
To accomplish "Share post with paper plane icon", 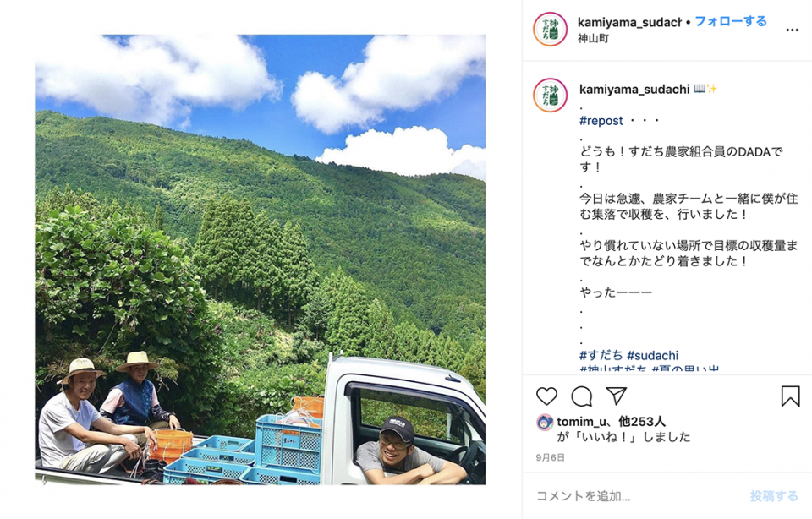I will tap(617, 396).
